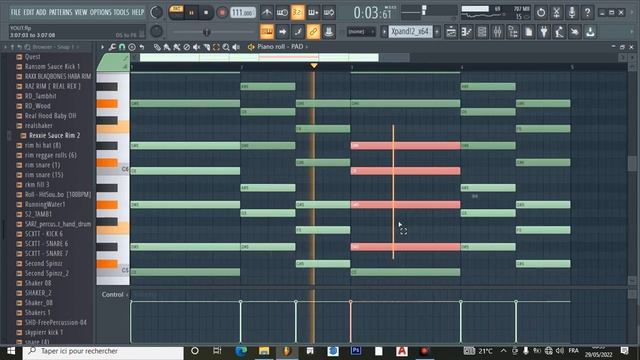Image resolution: width=640 pixels, height=360 pixels.
Task: Open the FILE menu
Action: (x=16, y=12)
